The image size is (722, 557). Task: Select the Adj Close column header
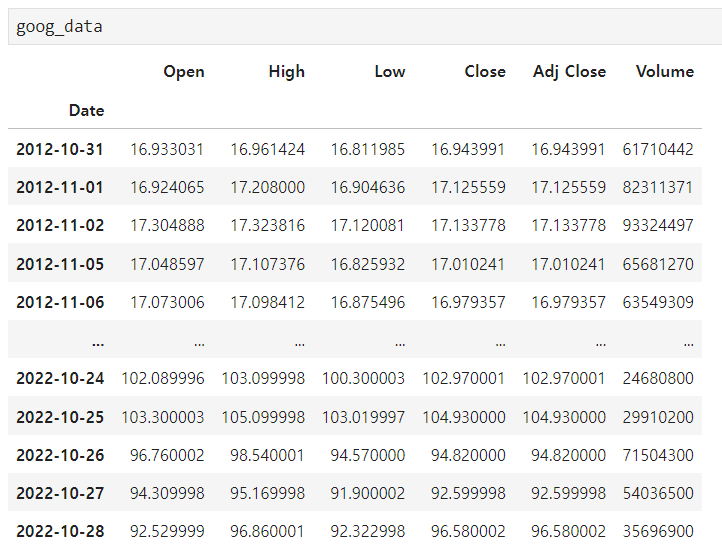tap(570, 72)
